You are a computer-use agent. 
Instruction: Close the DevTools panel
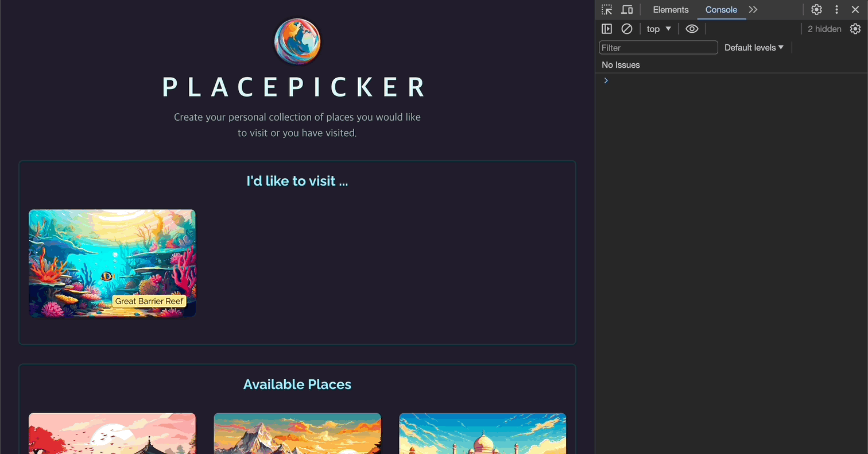coord(855,10)
